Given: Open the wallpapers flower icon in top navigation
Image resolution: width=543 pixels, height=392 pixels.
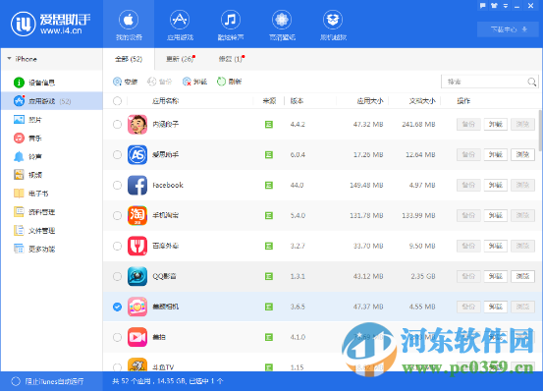Looking at the screenshot, I should tap(282, 20).
